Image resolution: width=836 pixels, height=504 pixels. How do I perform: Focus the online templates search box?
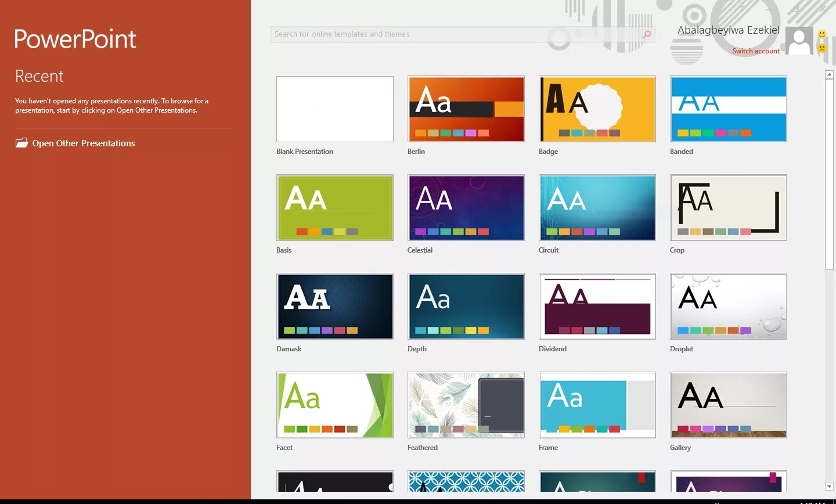pyautogui.click(x=462, y=34)
